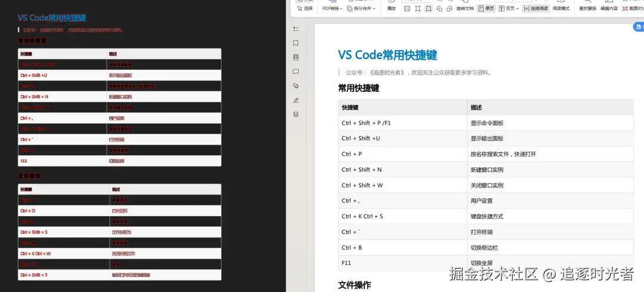
Task: Click the 用户设置 cell
Action: [550, 201]
